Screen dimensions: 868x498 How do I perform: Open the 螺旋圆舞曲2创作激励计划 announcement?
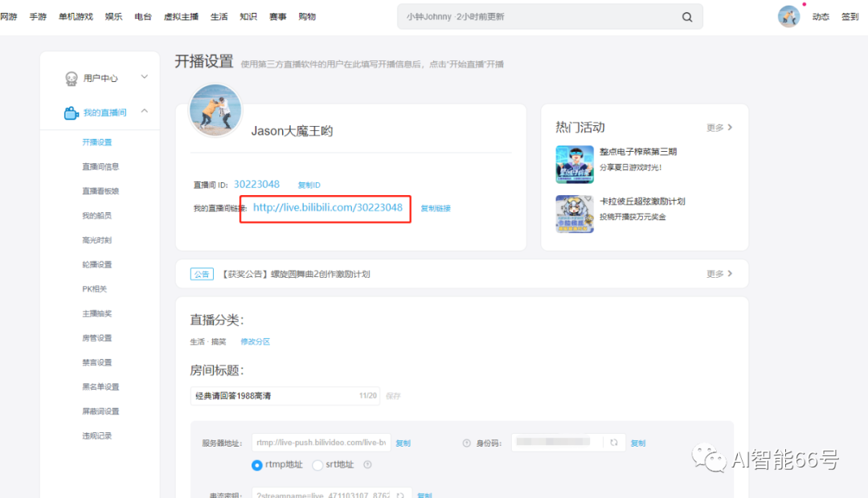(296, 274)
